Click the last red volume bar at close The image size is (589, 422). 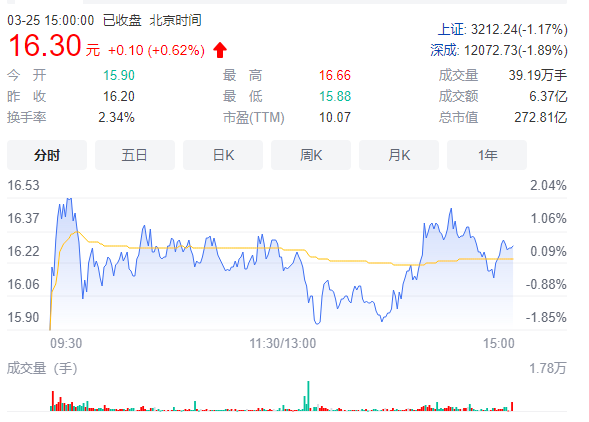[x=512, y=406]
